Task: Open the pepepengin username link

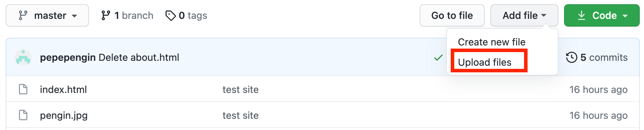Action: point(68,57)
